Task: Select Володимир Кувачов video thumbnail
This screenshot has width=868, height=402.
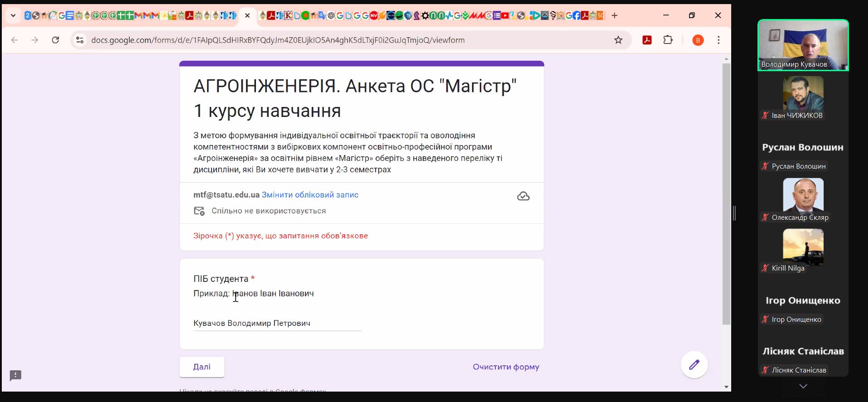Action: 803,45
